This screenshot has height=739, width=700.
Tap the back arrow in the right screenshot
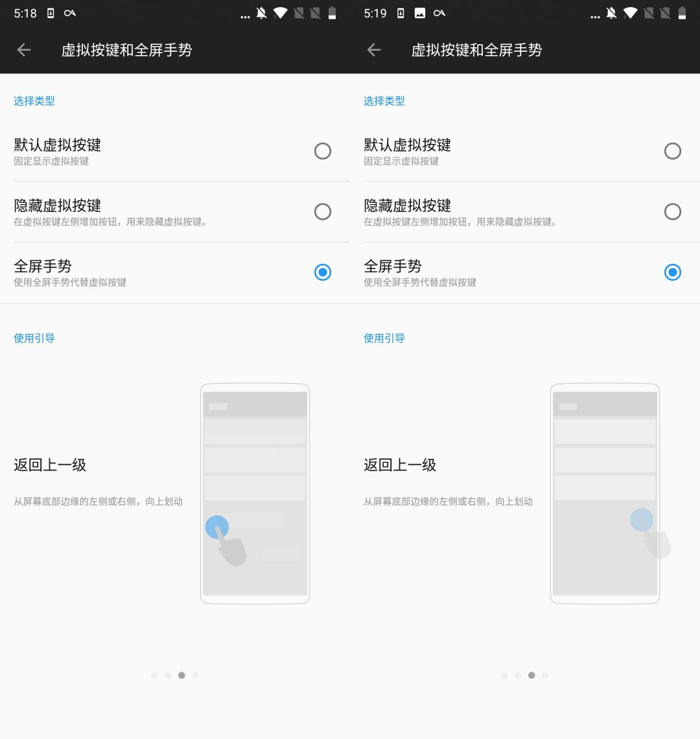[x=374, y=50]
